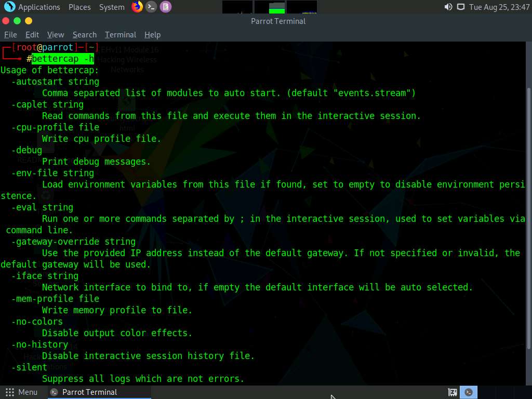The height and width of the screenshot is (399, 532).
Task: Click the 'Usage of bettercap:' line
Action: pyautogui.click(x=49, y=70)
